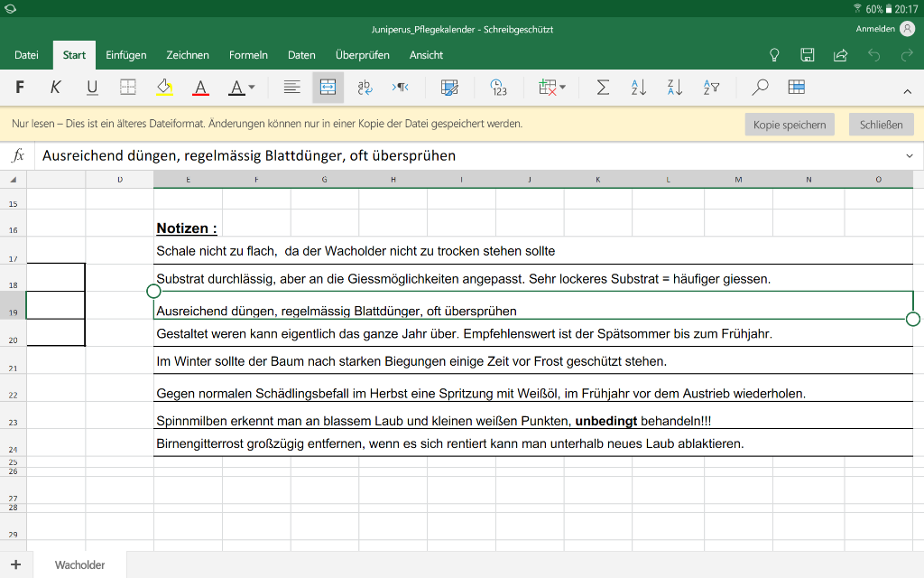Click the AutoSum sigma icon
Viewport: 924px width, 578px height.
pos(602,88)
